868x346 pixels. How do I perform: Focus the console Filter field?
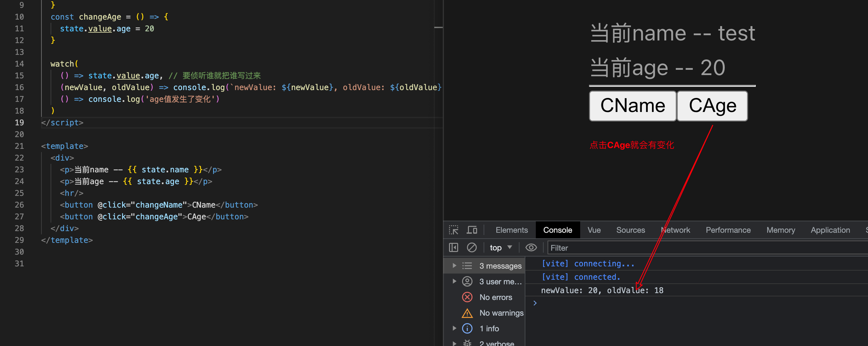707,248
